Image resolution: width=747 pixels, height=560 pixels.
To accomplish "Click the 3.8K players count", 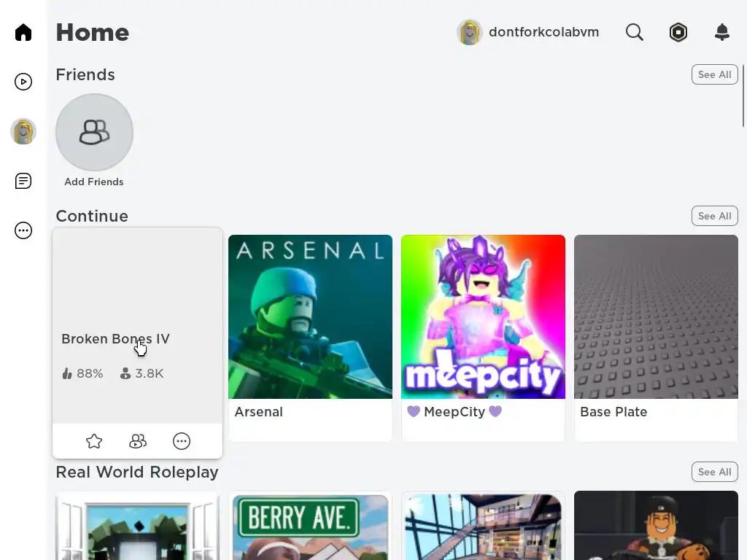I will (x=142, y=374).
